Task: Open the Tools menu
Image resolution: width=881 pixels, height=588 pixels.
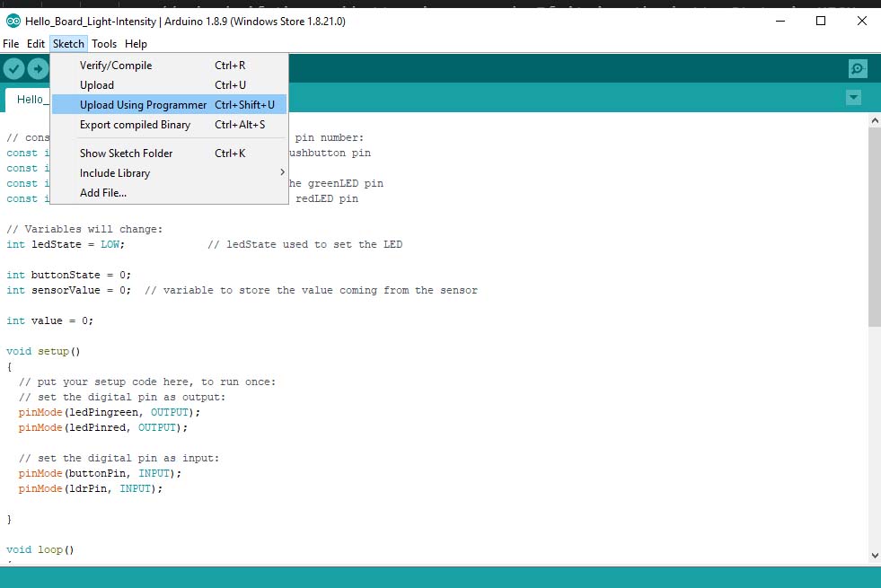Action: pos(104,44)
